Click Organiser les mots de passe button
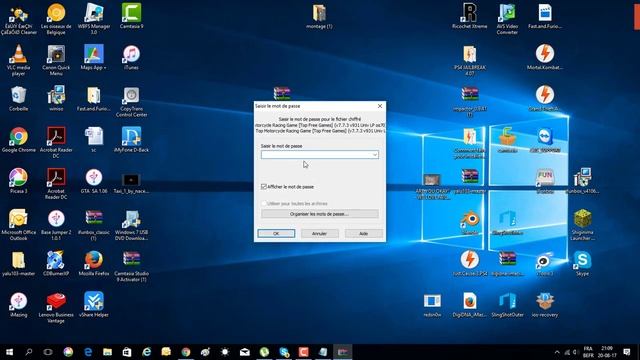 [320, 214]
